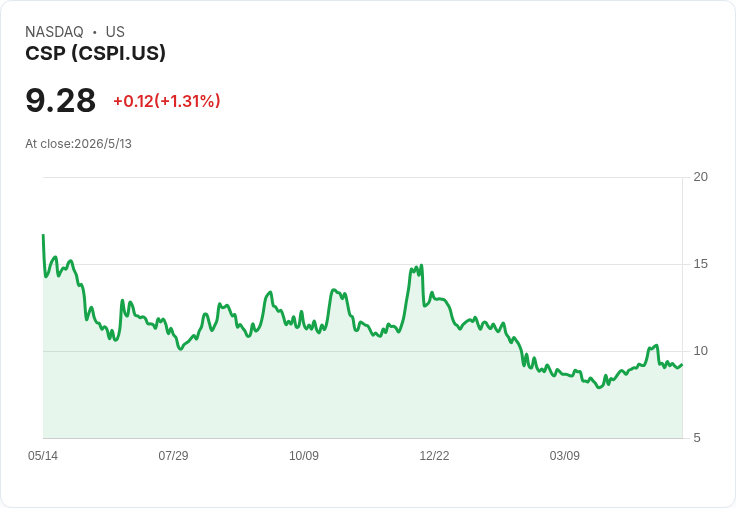Click the At close:2026/5/13 date text
Viewport: 736px width, 508px height.
point(78,144)
